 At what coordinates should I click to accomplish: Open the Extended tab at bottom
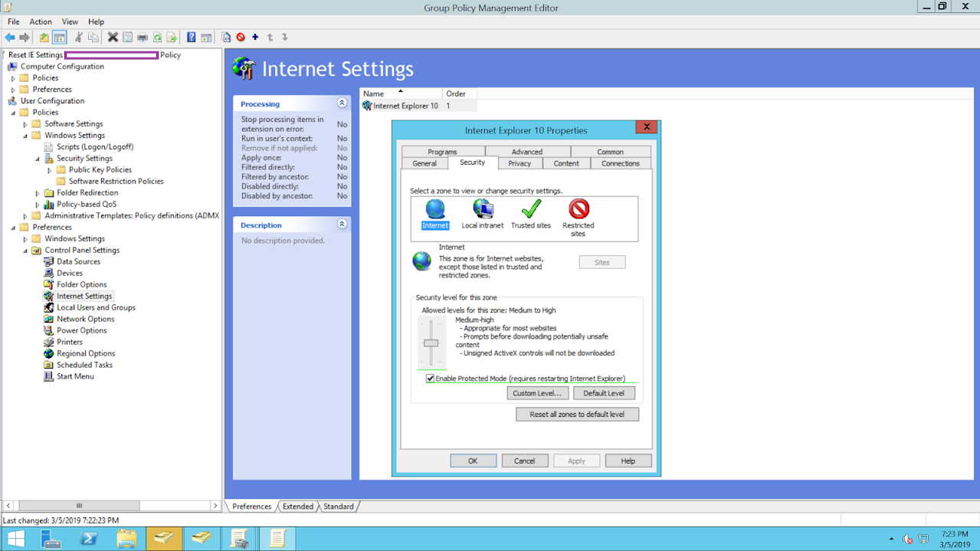coord(298,507)
